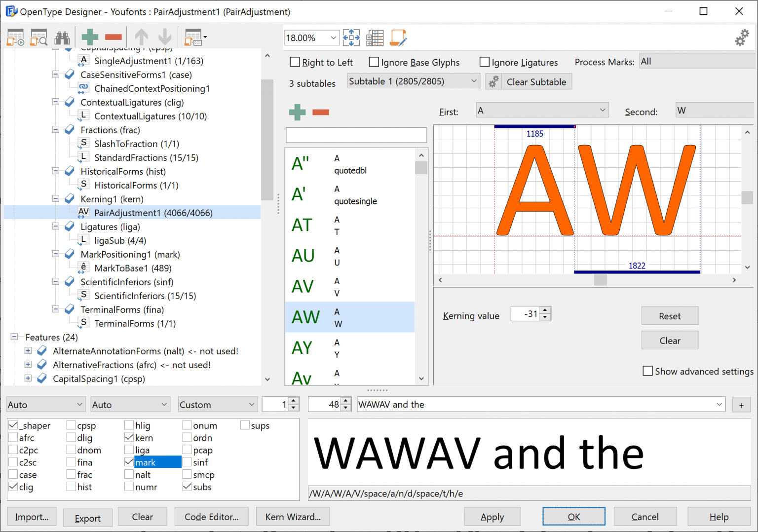Increase the Kerning value with up arrow
Screen dimensions: 758x532
pos(545,310)
